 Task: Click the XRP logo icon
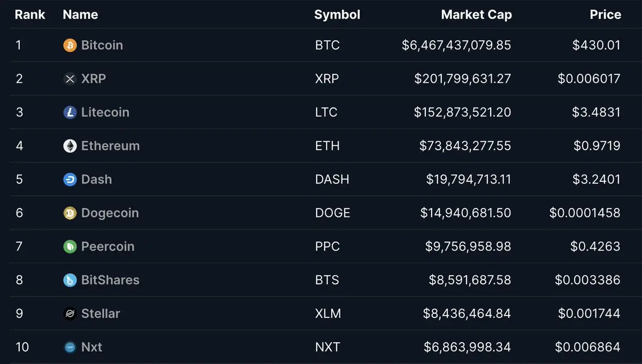tap(70, 79)
